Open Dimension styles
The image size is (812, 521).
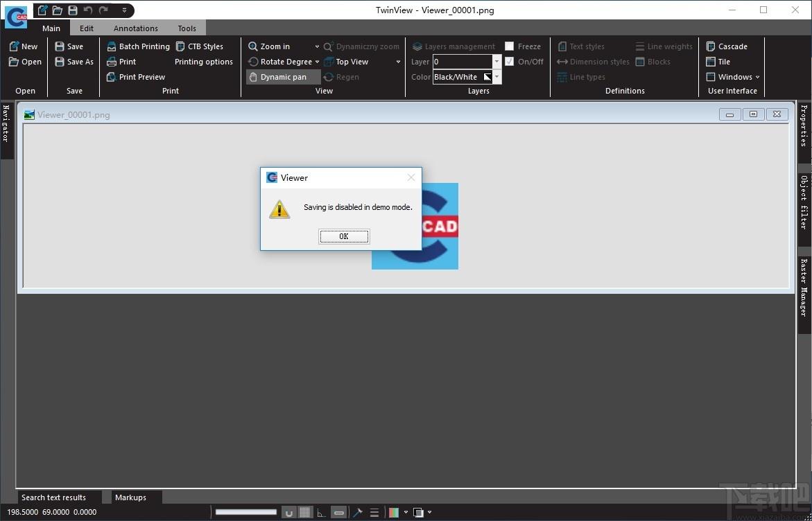pos(594,62)
